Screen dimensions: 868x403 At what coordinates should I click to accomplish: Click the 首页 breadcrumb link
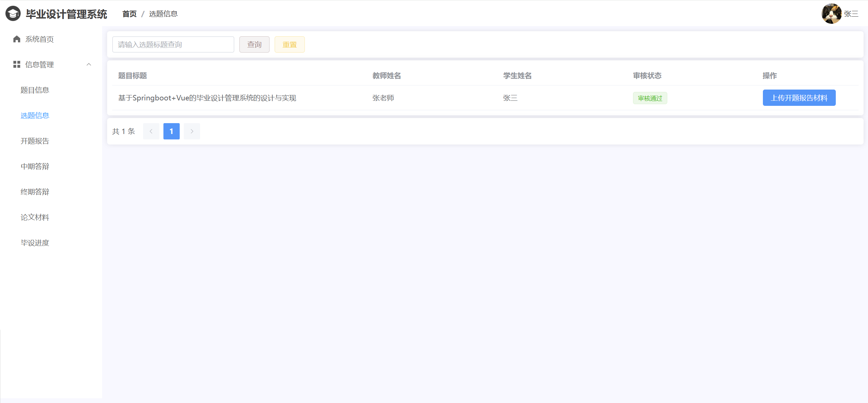pyautogui.click(x=129, y=14)
